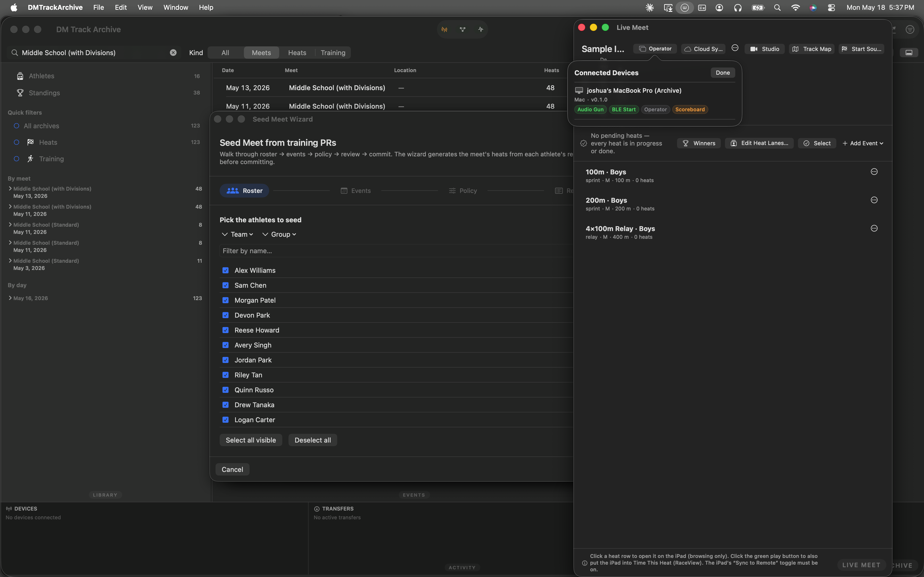Click the Winners trophy button
This screenshot has width=924, height=577.
click(699, 143)
